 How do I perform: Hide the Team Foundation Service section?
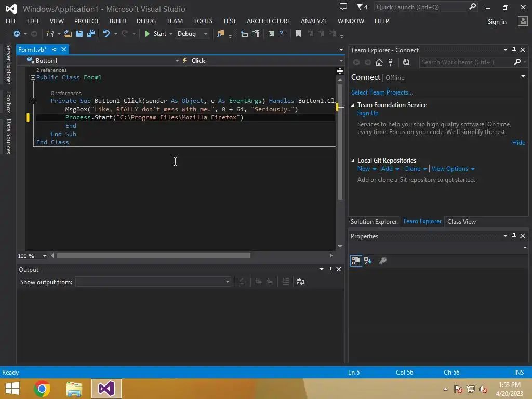click(518, 143)
